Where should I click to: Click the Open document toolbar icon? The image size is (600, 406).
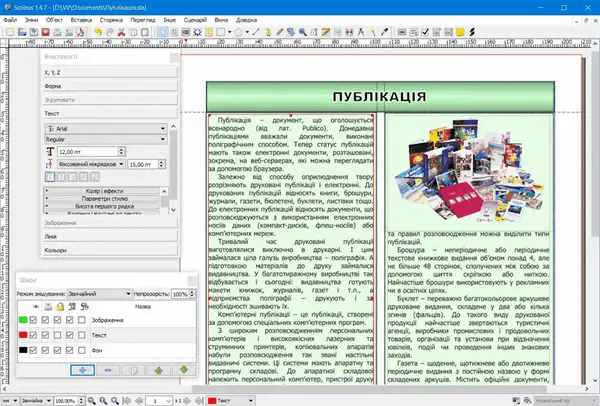click(22, 32)
